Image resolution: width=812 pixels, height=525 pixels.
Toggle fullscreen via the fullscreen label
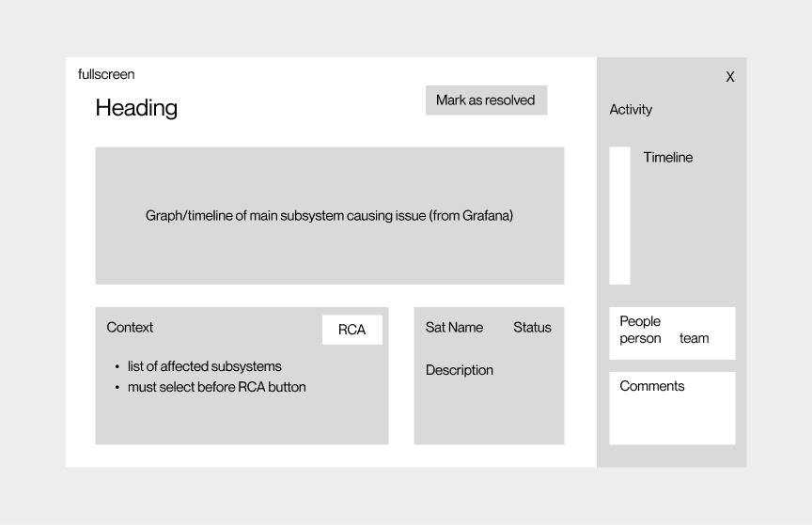point(106,74)
